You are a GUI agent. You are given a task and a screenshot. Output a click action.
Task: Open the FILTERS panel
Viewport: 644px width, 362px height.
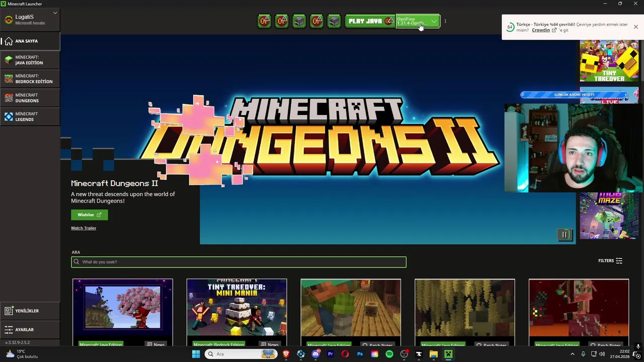(x=610, y=260)
